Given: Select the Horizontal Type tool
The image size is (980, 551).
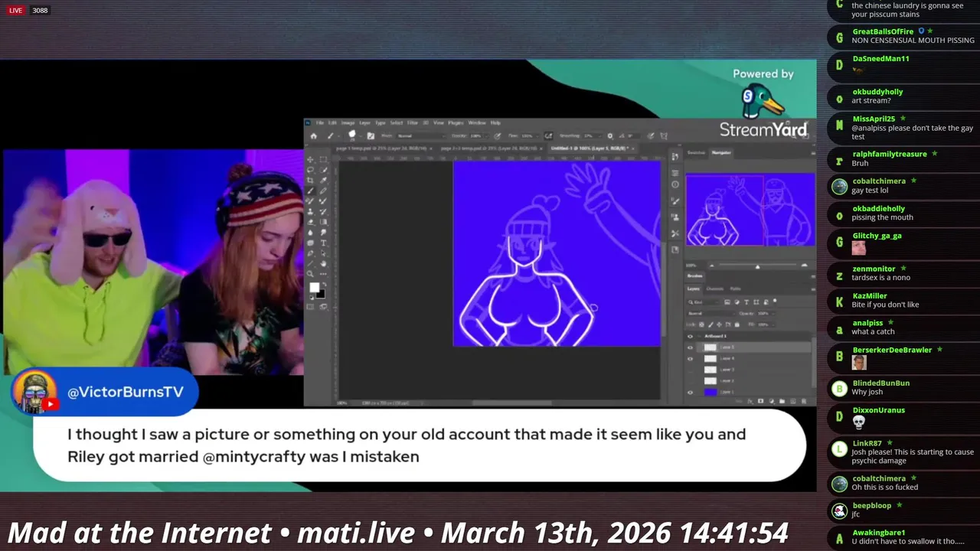Looking at the screenshot, I should click(323, 243).
